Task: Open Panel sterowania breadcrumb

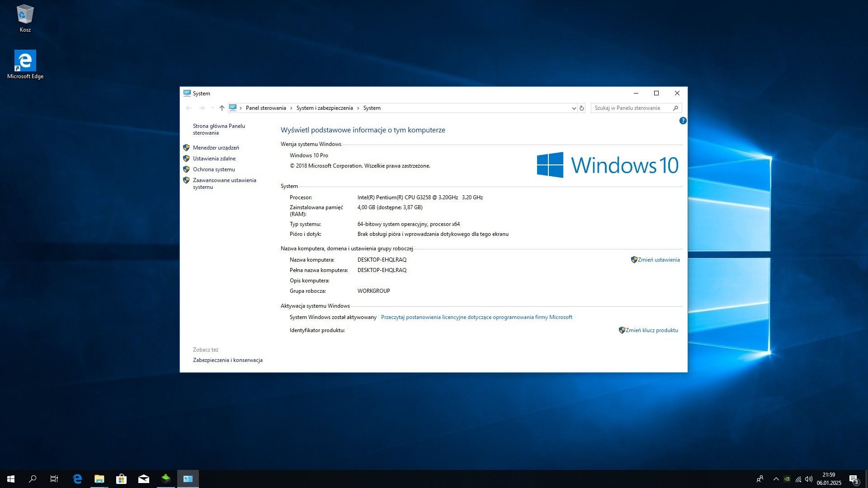Action: point(266,108)
